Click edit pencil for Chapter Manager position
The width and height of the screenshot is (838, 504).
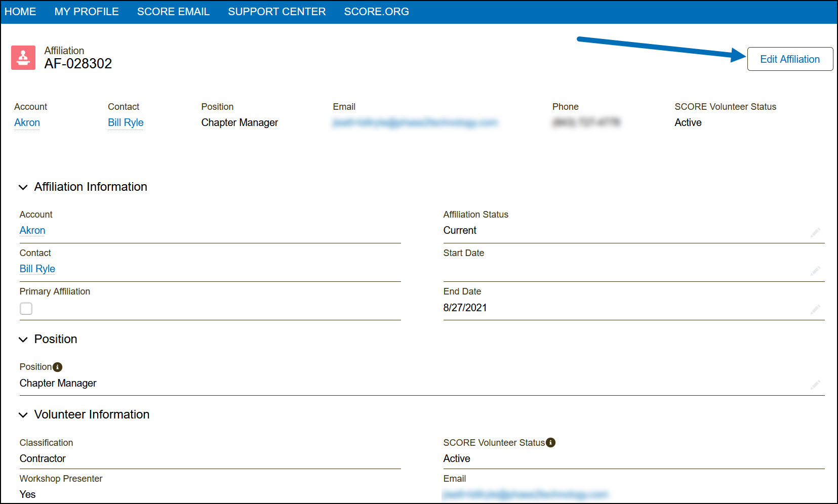point(815,385)
